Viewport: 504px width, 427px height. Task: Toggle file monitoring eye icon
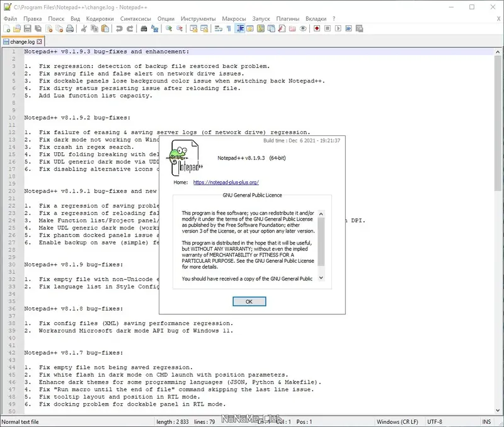[x=303, y=29]
